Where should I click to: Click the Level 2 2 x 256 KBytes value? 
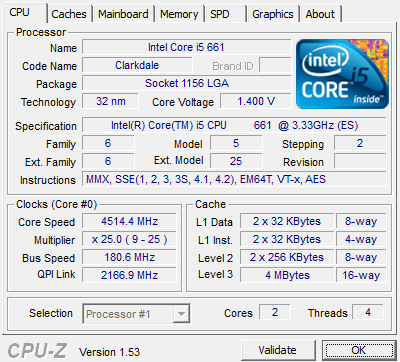[287, 257]
